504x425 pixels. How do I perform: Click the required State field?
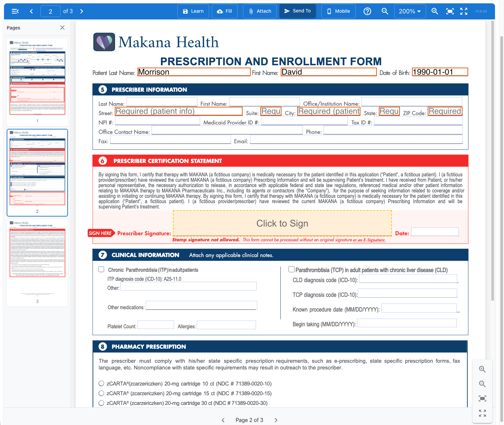[x=390, y=111]
